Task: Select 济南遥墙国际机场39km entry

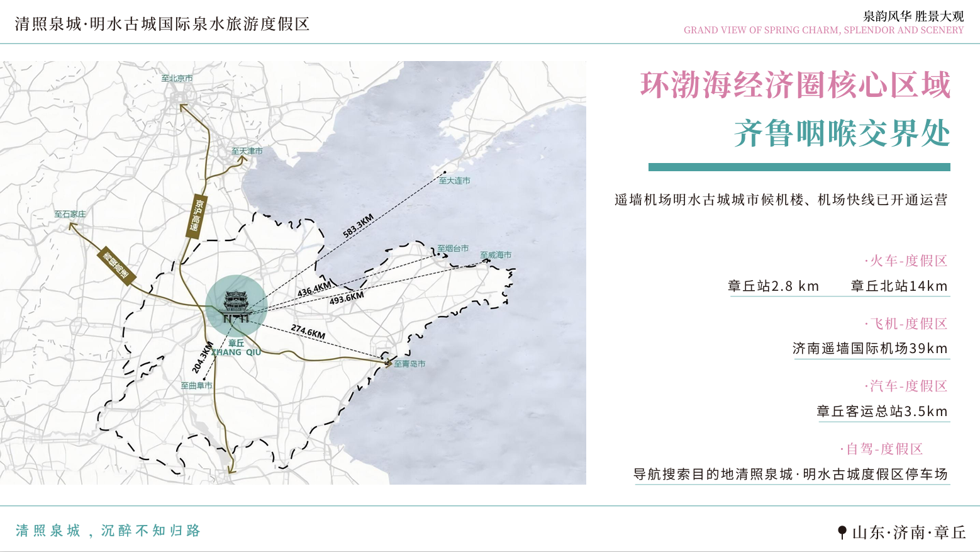Action: pyautogui.click(x=870, y=349)
